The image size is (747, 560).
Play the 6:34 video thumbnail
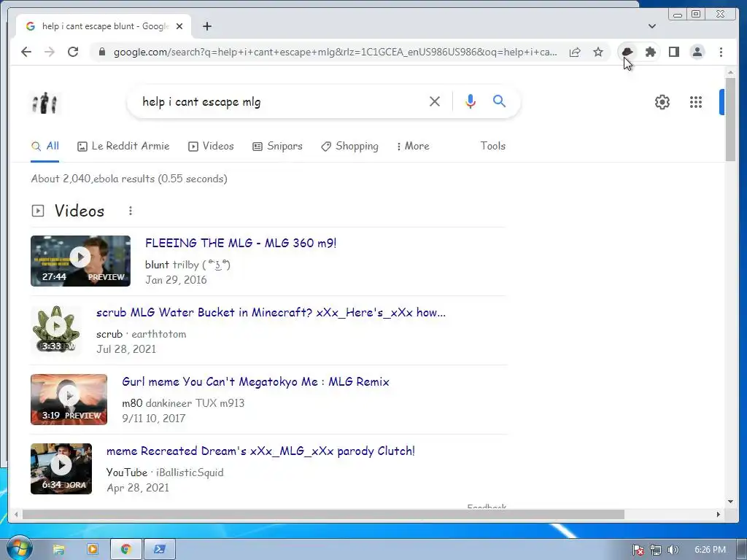(x=61, y=469)
